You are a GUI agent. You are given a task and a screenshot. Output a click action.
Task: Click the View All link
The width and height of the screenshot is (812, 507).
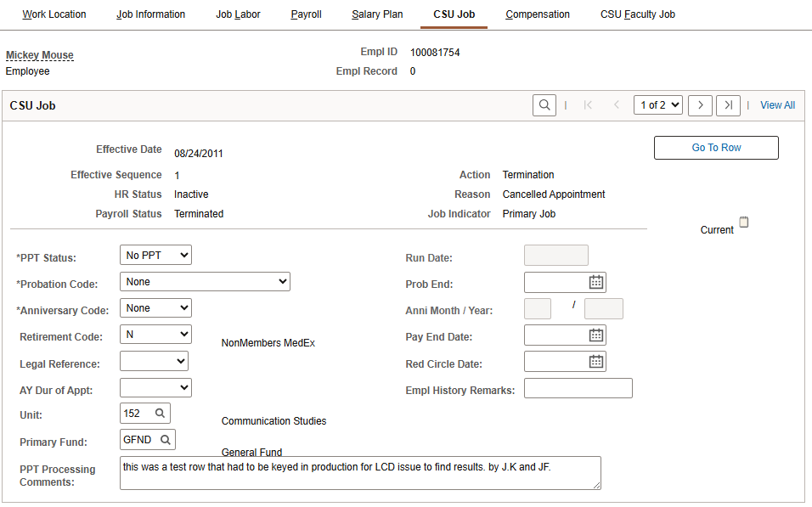(x=777, y=105)
